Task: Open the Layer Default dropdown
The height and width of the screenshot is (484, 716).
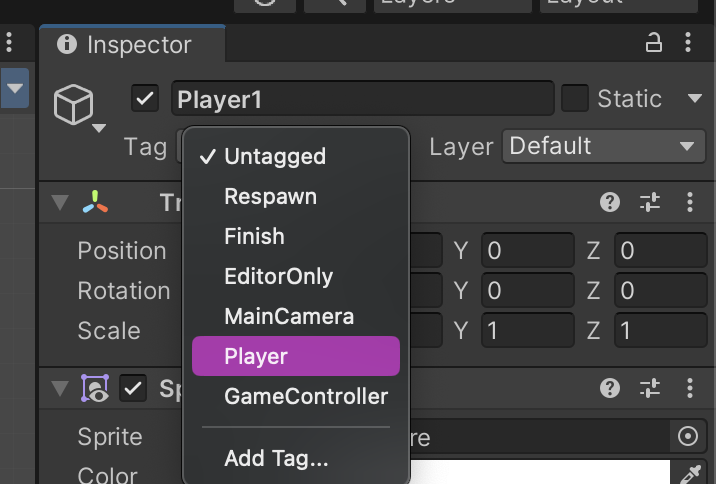Action: point(603,147)
